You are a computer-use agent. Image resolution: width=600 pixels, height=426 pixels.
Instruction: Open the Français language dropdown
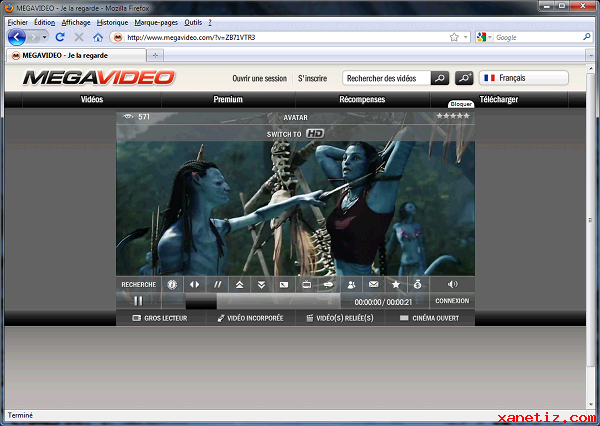point(523,78)
